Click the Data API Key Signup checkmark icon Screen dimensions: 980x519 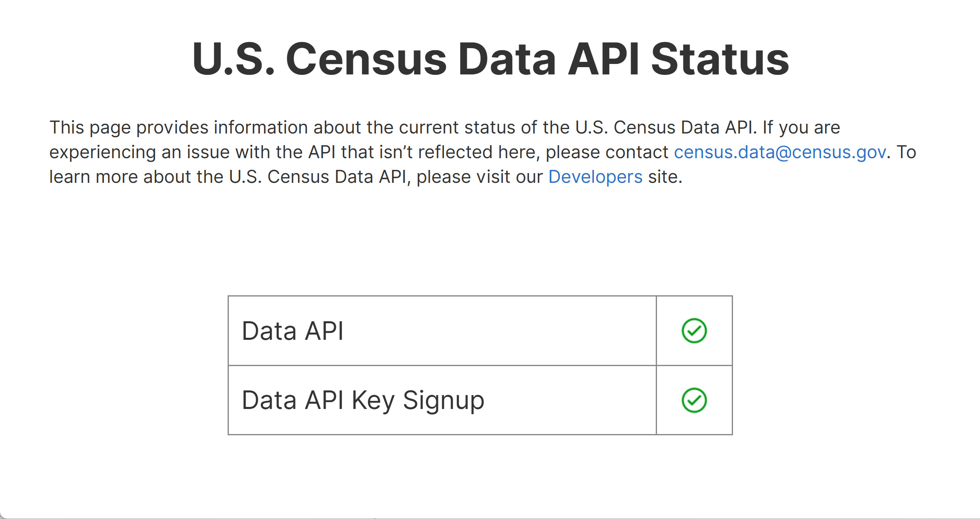[x=694, y=400]
